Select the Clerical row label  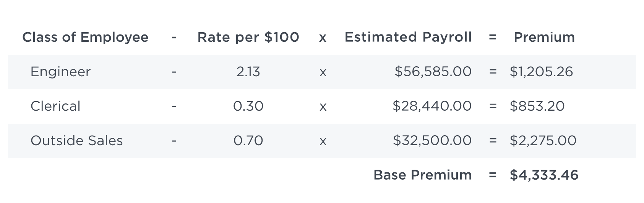click(55, 106)
